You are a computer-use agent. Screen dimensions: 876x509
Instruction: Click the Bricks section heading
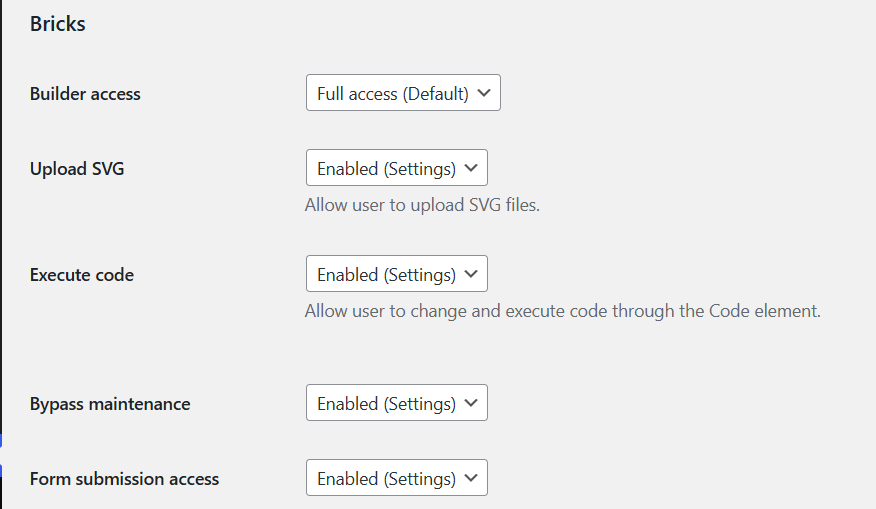(58, 24)
